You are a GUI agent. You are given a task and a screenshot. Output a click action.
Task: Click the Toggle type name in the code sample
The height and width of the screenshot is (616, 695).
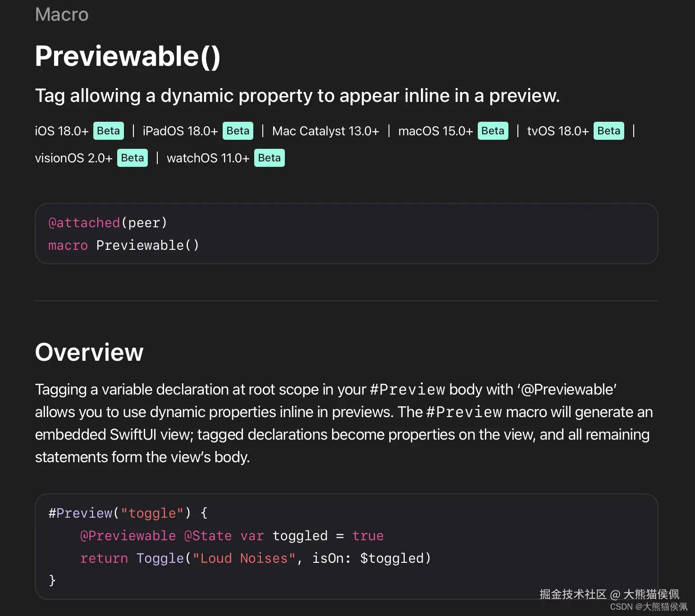[160, 558]
